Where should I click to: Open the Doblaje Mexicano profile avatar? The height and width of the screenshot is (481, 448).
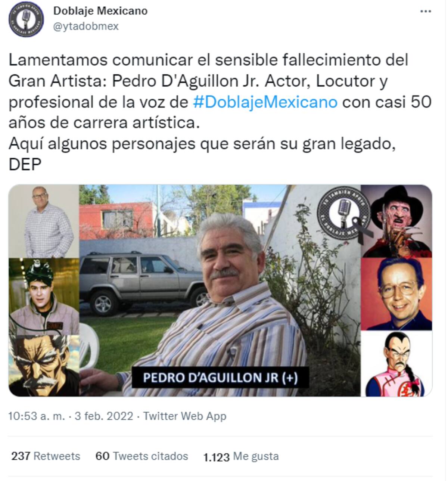click(x=26, y=19)
